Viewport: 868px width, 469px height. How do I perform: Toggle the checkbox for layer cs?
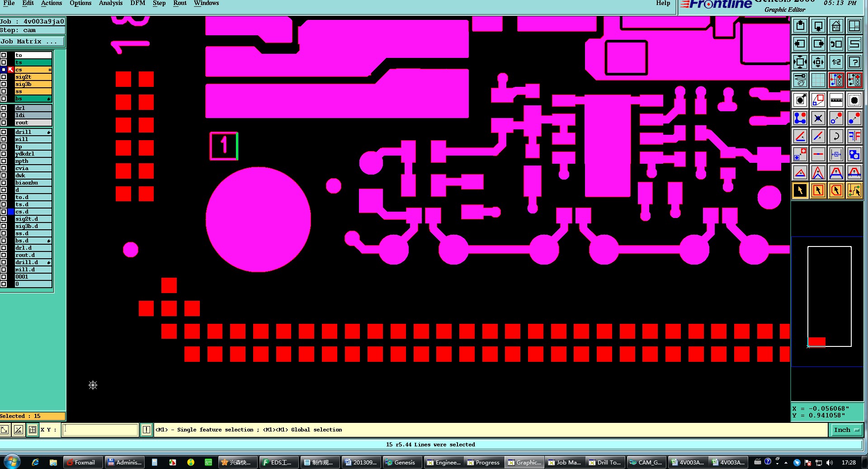pos(4,70)
